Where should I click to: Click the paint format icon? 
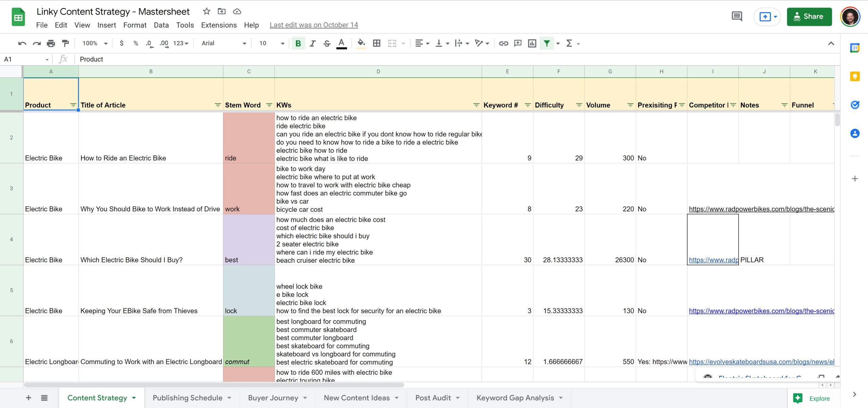tap(65, 43)
